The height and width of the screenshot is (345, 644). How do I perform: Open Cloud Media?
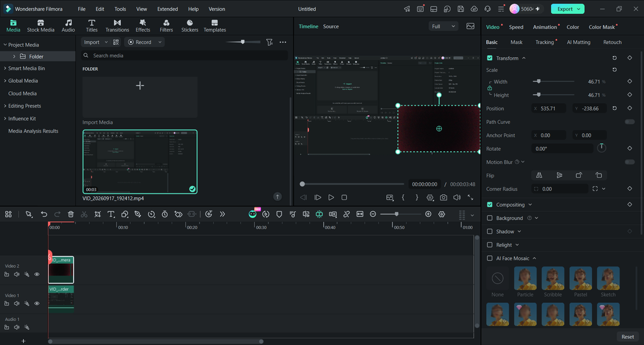tap(22, 94)
